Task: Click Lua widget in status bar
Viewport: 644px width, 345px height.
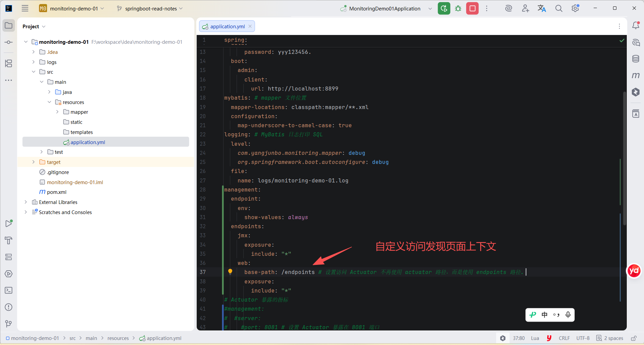Action: (x=535, y=338)
